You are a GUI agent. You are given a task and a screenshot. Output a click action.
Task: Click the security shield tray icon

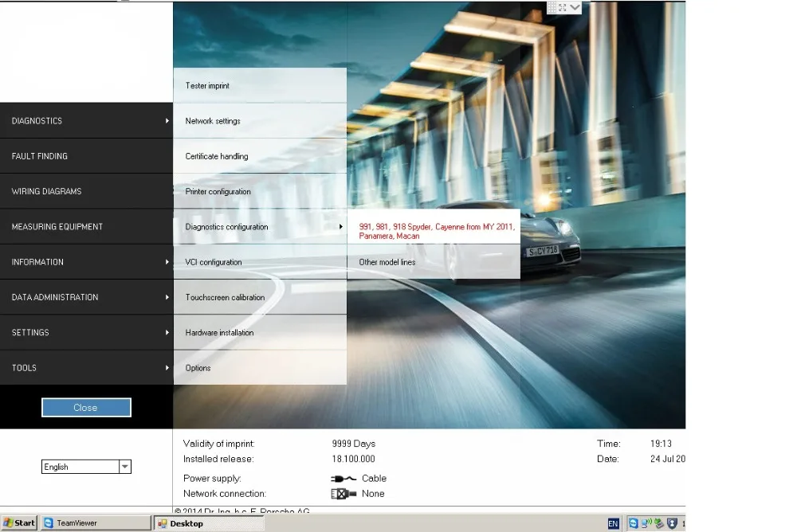[672, 523]
